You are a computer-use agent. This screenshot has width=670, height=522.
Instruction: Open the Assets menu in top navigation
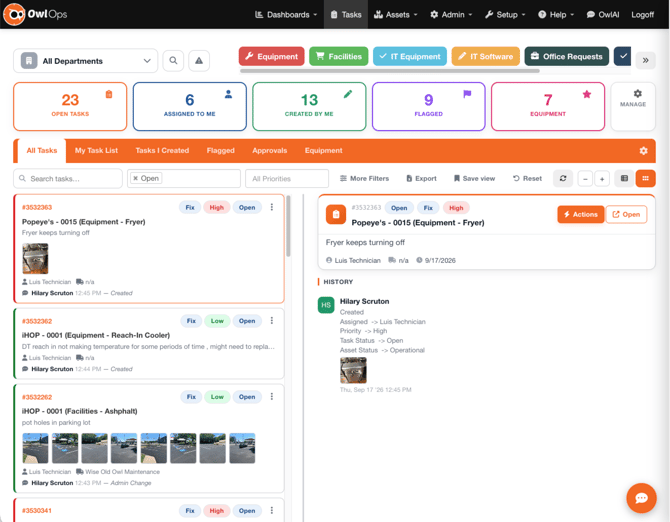[x=395, y=15]
